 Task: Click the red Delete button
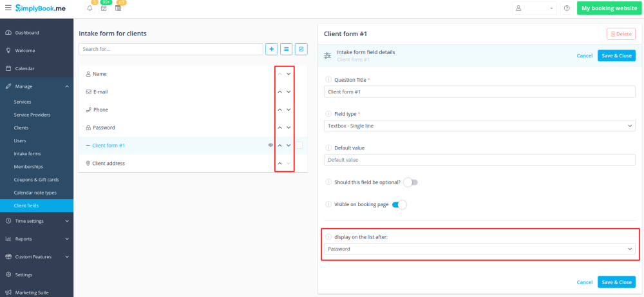coord(621,34)
